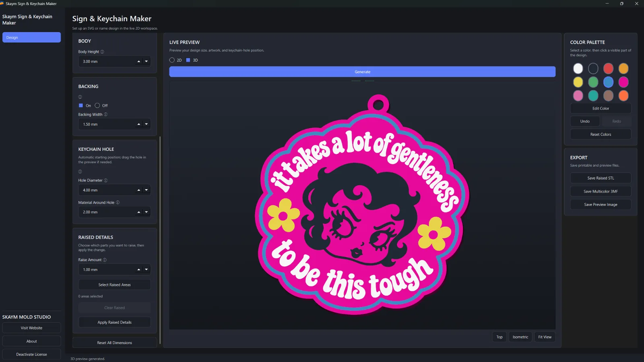
Task: Undo last color change
Action: point(585,121)
